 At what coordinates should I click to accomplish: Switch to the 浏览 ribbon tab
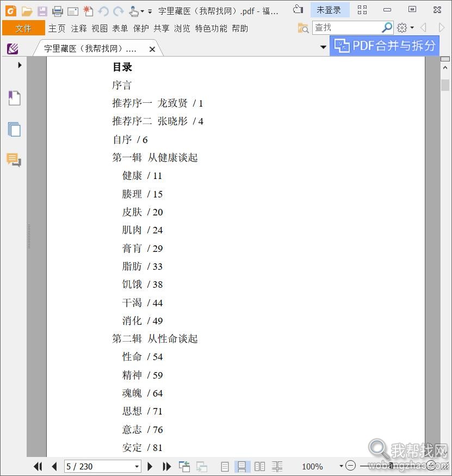click(x=182, y=28)
